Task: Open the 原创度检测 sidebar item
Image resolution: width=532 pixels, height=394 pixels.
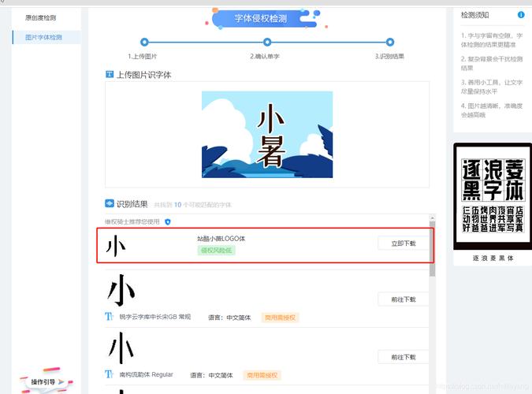Action: [x=40, y=17]
